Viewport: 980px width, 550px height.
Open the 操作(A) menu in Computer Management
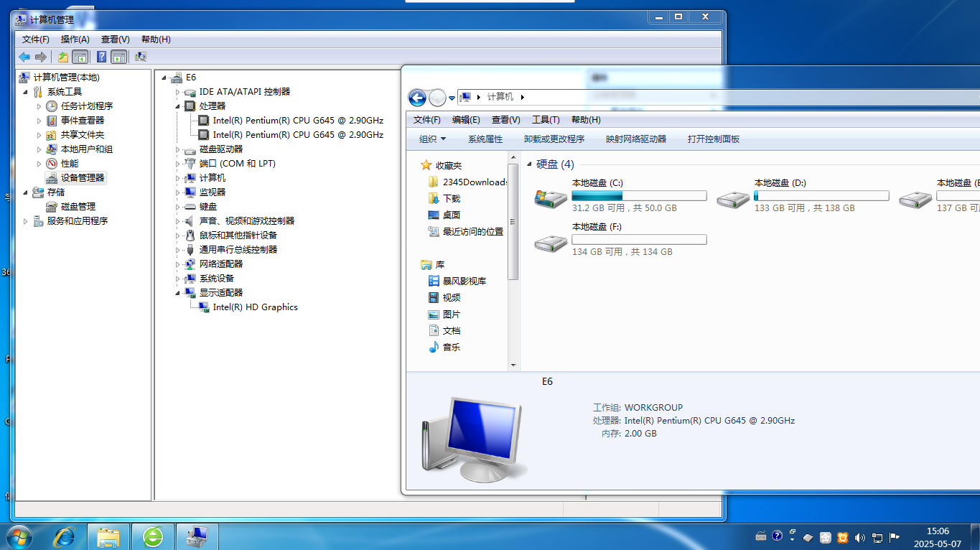[75, 39]
